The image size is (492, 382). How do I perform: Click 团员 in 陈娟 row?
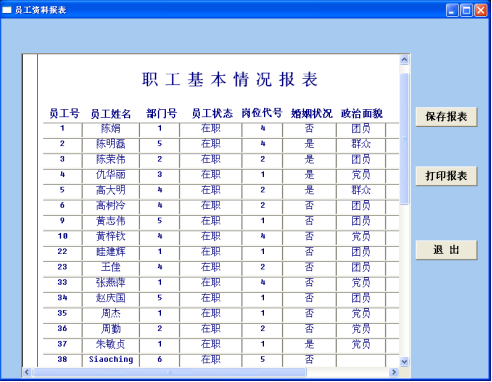361,128
